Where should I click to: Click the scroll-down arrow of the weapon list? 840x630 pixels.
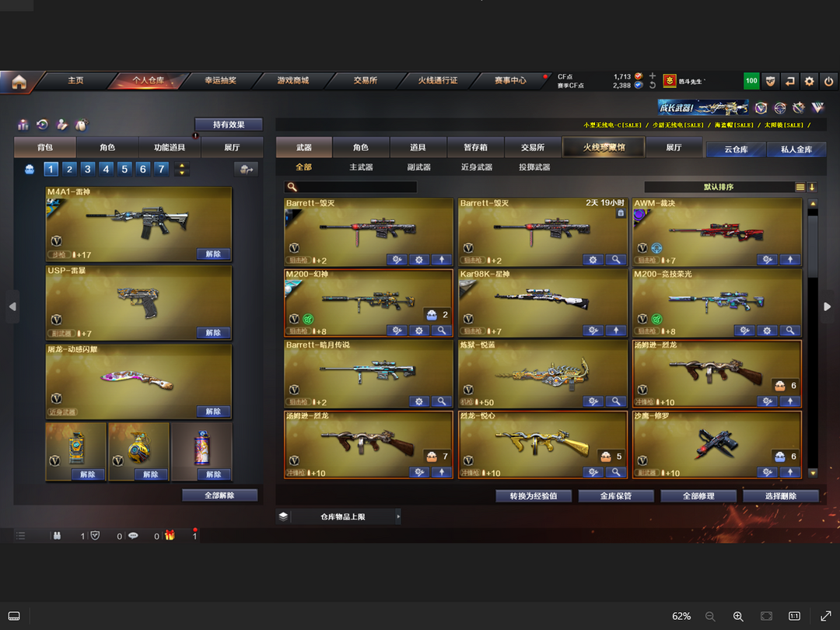tap(813, 473)
